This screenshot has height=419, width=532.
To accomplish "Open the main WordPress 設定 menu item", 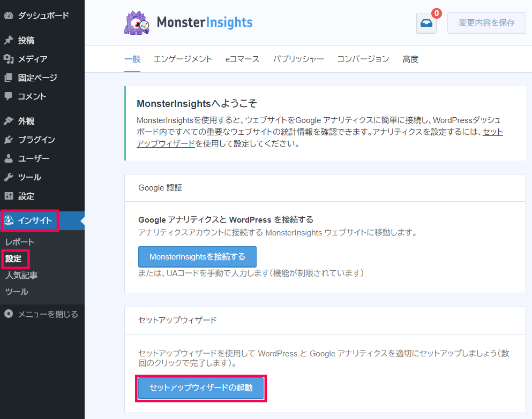I will [x=26, y=196].
